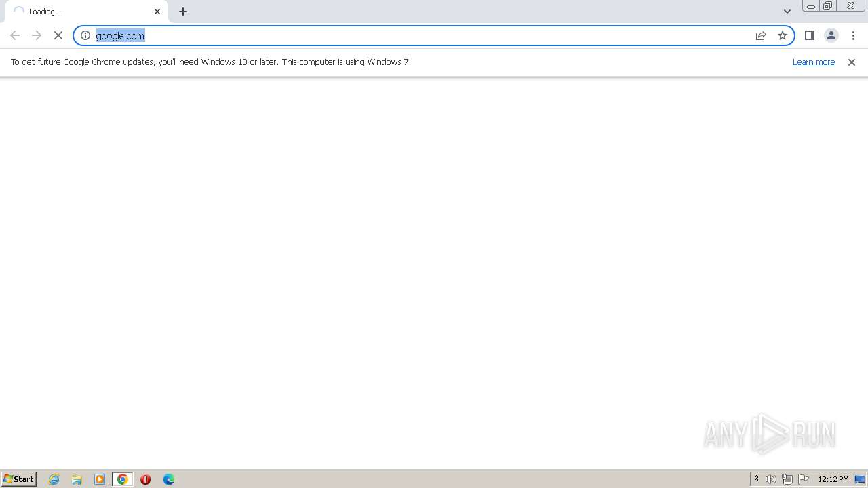
Task: Launch Opera from the taskbar
Action: (145, 479)
